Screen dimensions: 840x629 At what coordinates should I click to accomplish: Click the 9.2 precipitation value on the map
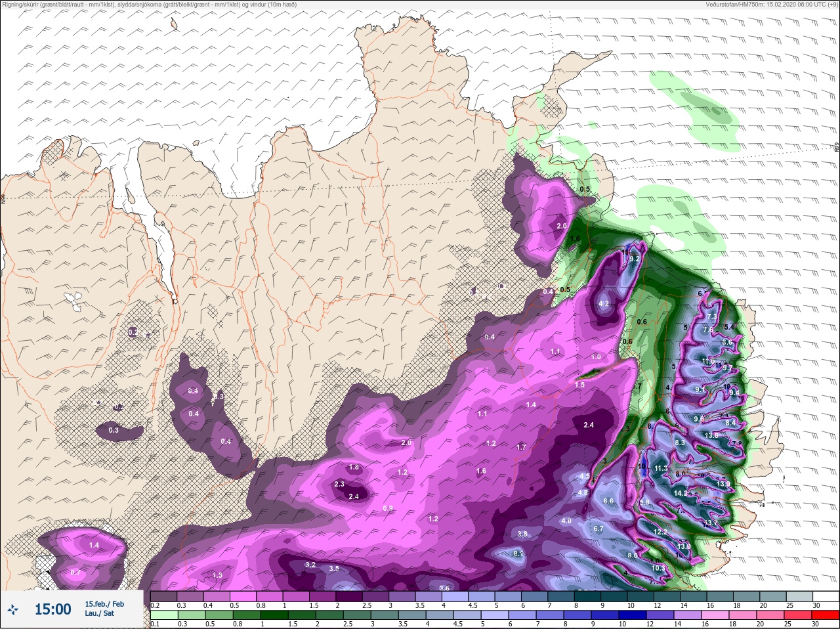click(x=635, y=259)
